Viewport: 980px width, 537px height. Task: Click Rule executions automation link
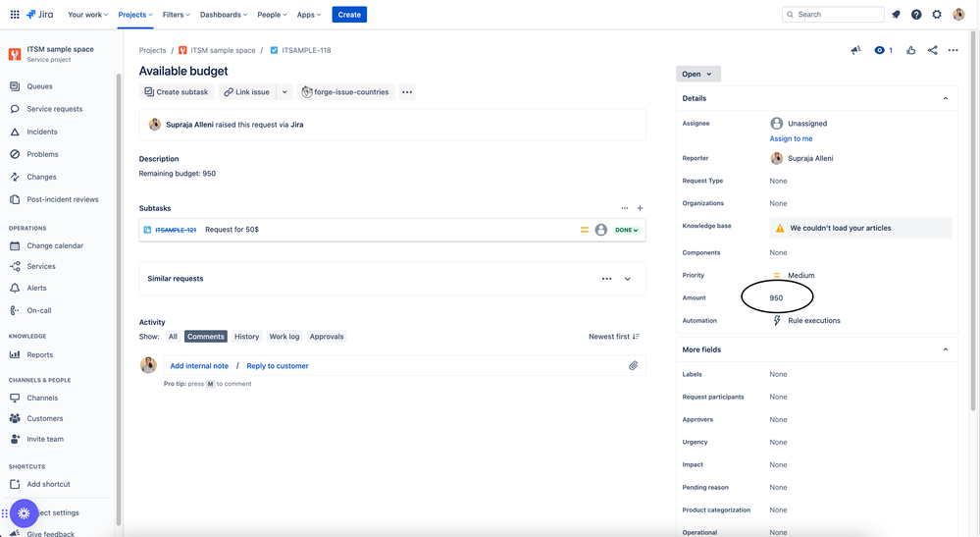click(814, 321)
